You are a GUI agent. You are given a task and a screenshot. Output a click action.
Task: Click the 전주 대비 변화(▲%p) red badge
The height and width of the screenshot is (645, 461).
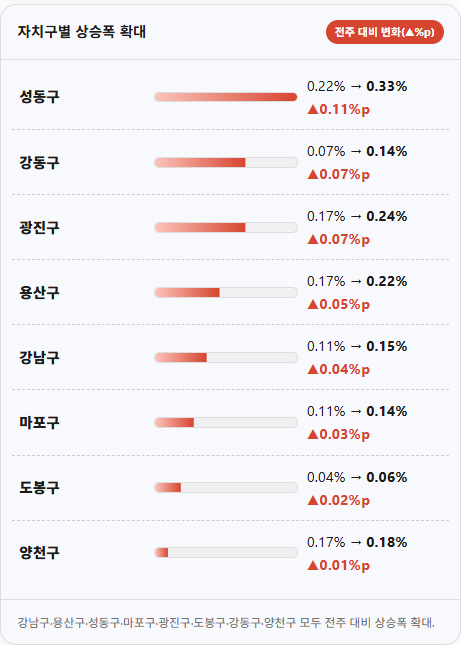coord(385,32)
